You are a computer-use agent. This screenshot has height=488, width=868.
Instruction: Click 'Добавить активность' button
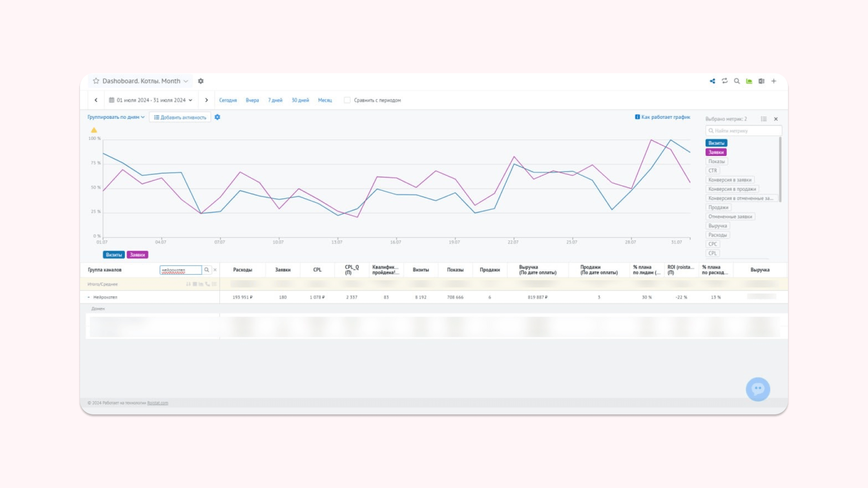(x=180, y=117)
